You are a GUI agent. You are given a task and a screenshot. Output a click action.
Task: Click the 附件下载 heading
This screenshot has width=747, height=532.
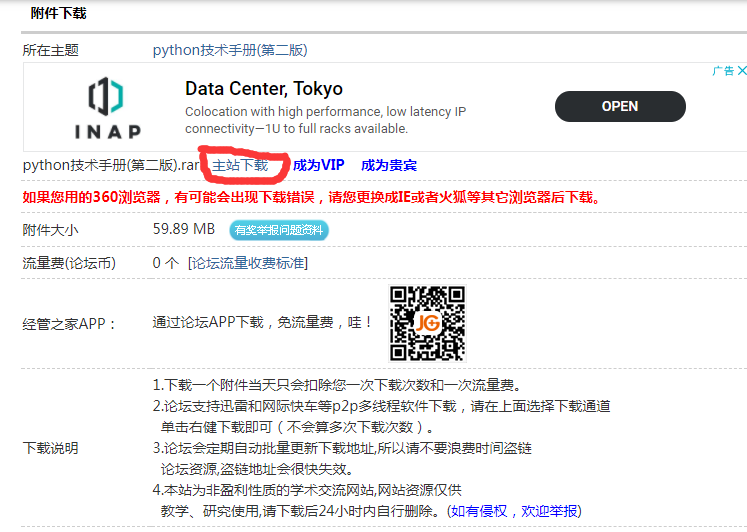point(59,13)
